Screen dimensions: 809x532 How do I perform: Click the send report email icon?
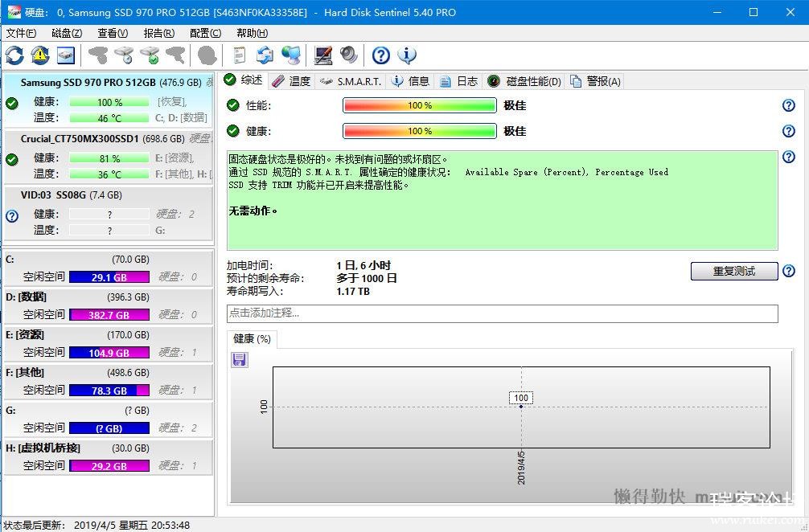coord(265,55)
